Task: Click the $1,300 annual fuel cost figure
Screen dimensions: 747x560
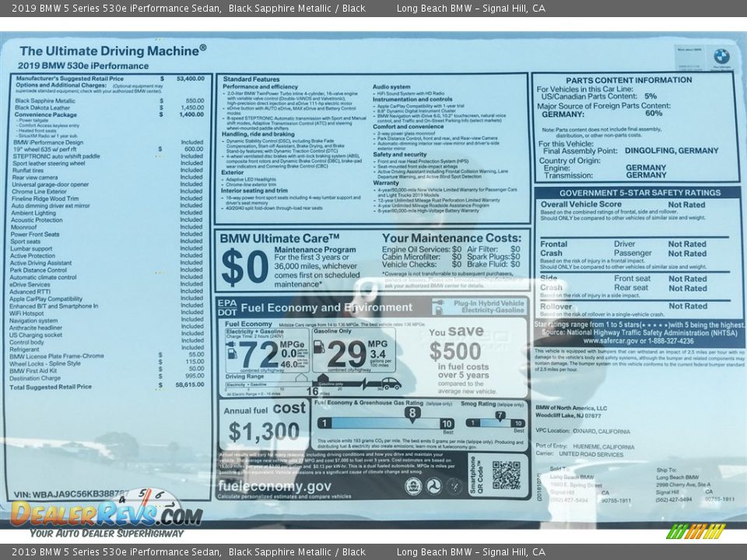Action: click(264, 432)
